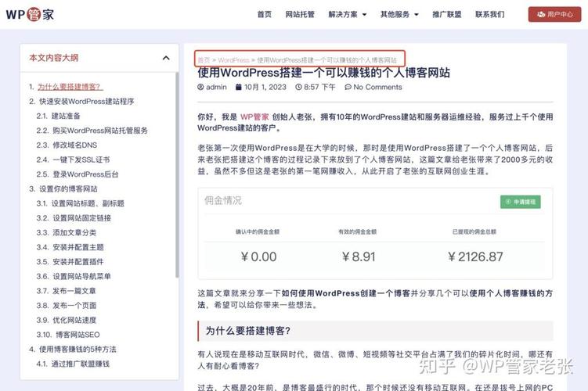Select outline item 2.5 登录WordPress后台
This screenshot has height=391, width=588.
click(x=85, y=174)
